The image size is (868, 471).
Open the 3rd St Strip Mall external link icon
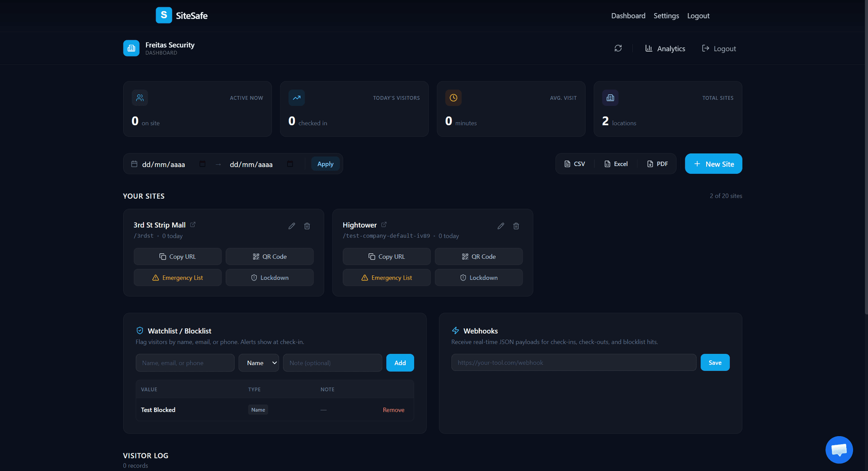point(193,224)
